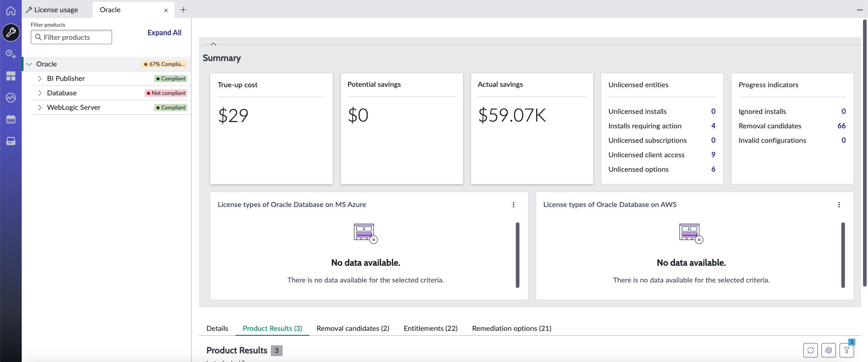868x362 pixels.
Task: Select the BI Publisher tree row
Action: [x=112, y=79]
